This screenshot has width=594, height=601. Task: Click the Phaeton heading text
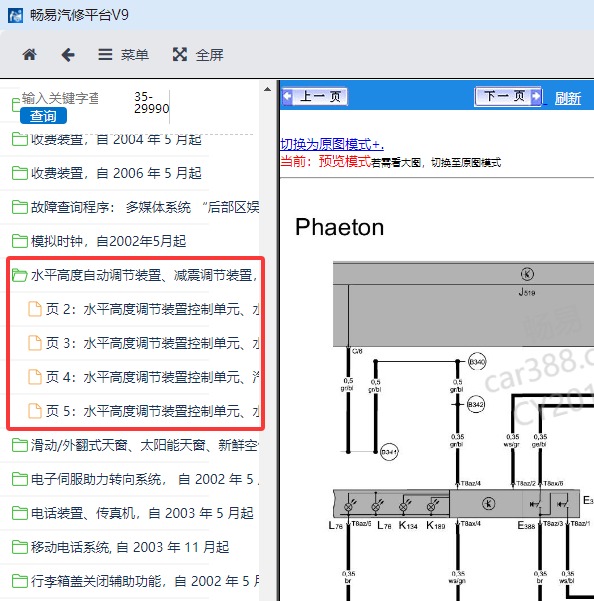tap(340, 227)
